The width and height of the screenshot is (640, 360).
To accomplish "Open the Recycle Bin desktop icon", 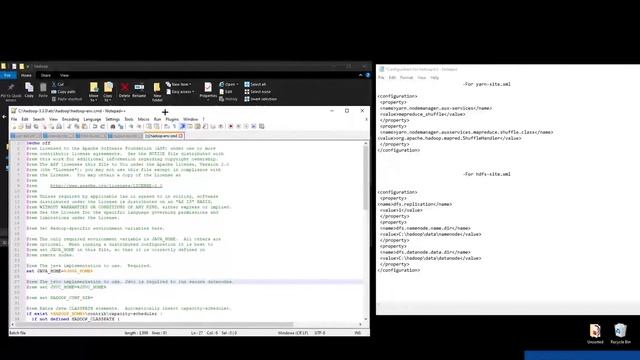I will coord(620,333).
